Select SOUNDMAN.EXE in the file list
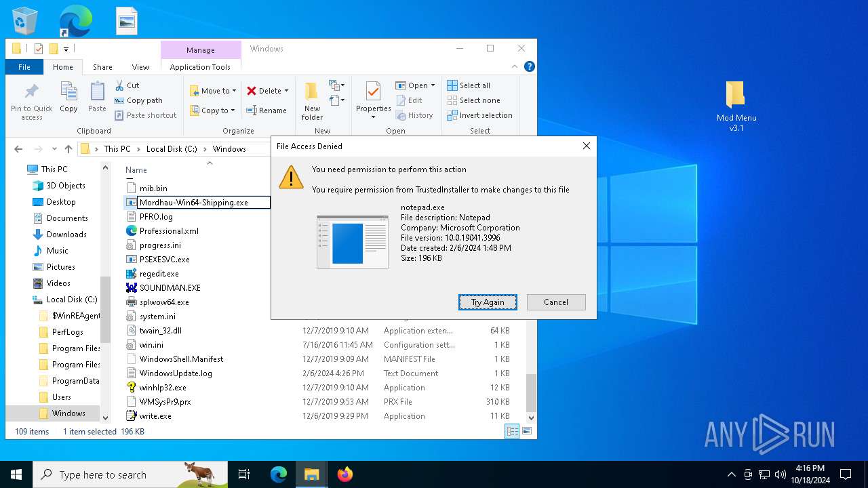The height and width of the screenshot is (488, 868). click(x=170, y=288)
